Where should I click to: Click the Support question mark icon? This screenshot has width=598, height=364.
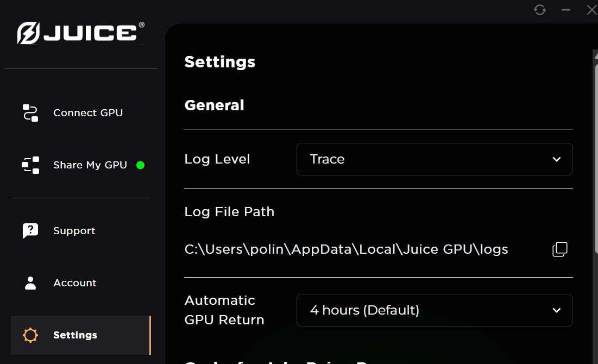pos(30,230)
